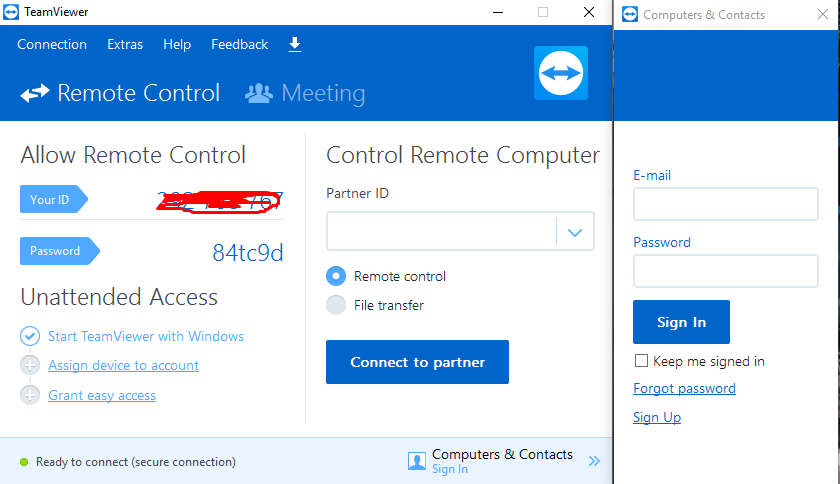Image resolution: width=840 pixels, height=484 pixels.
Task: Click the Connect to partner button
Action: pyautogui.click(x=417, y=362)
